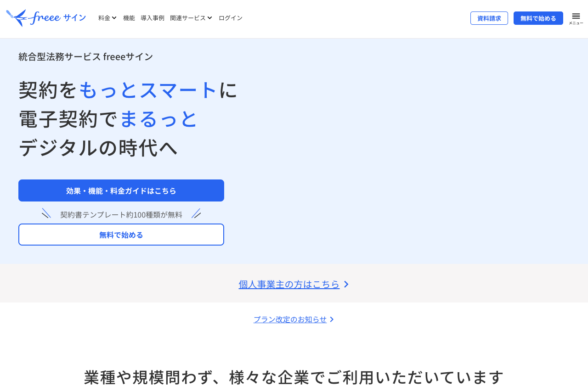The height and width of the screenshot is (386, 588).
Task: Click the header 無料で始める button
Action: tap(538, 18)
